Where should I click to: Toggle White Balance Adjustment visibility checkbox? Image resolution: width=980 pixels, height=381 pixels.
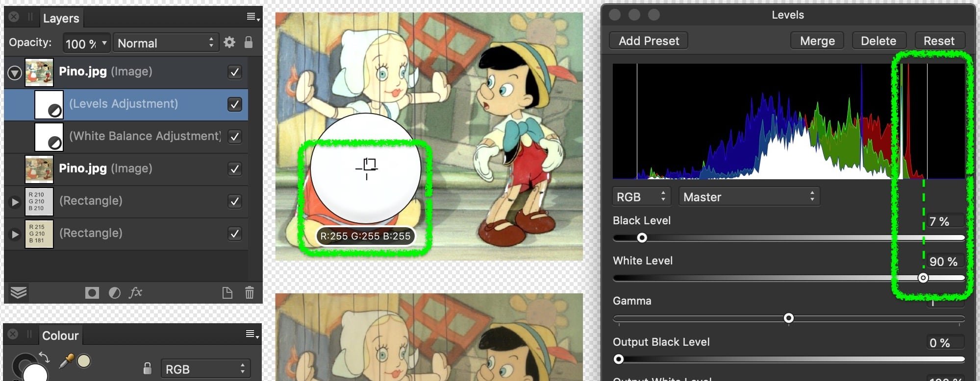(235, 137)
